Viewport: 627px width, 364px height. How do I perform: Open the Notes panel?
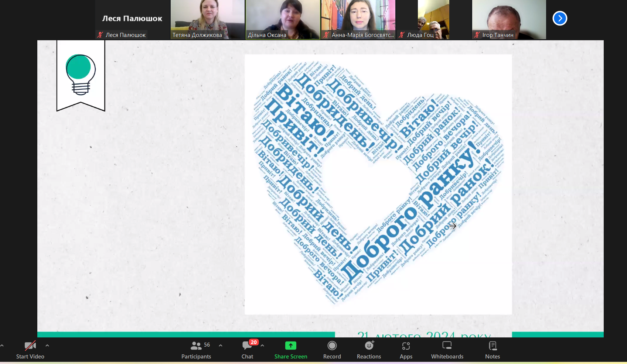[492, 350]
